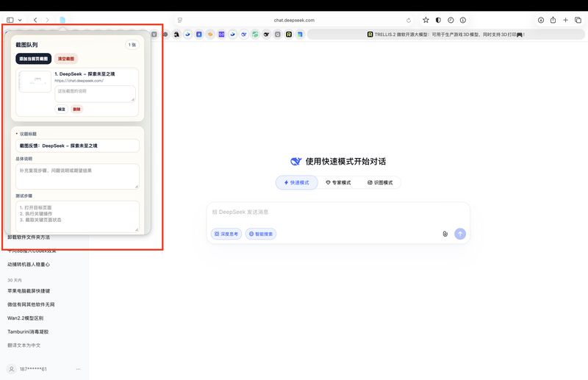Switch to the gray V pinned tab
Screen dimensions: 588x380
pyautogui.click(x=154, y=34)
